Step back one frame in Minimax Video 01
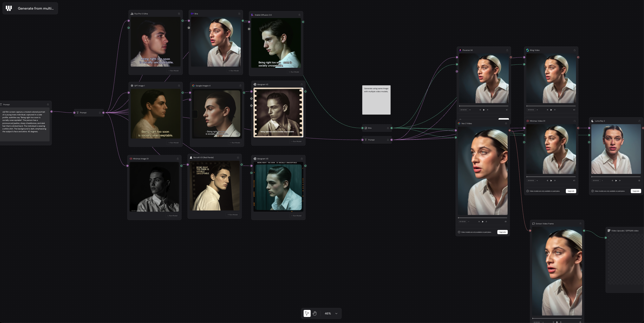644x323 pixels. pyautogui.click(x=547, y=181)
